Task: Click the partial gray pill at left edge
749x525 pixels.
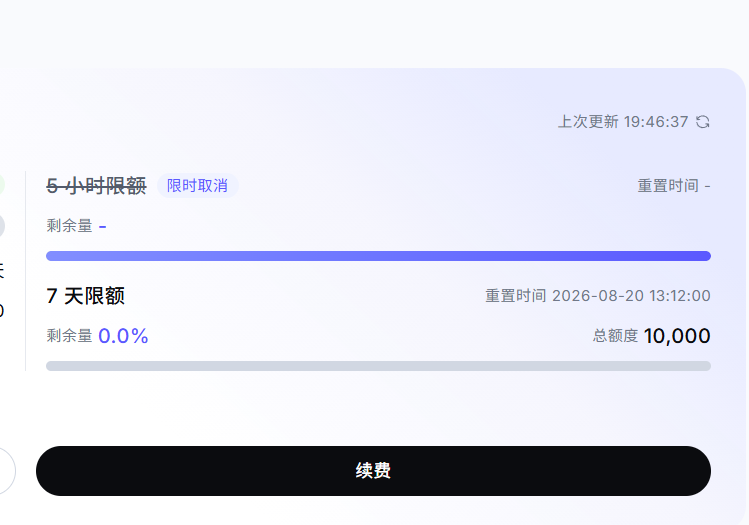Action: (x=2, y=225)
